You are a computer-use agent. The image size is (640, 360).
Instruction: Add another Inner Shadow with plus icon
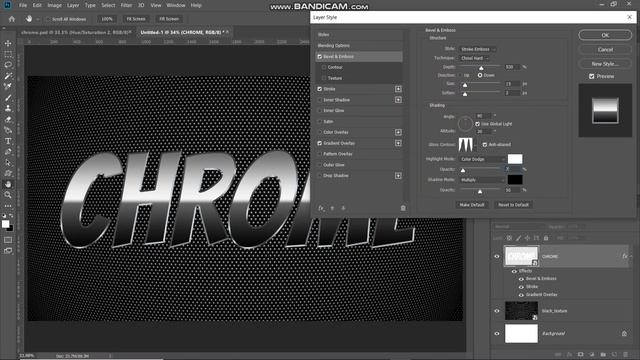(398, 100)
